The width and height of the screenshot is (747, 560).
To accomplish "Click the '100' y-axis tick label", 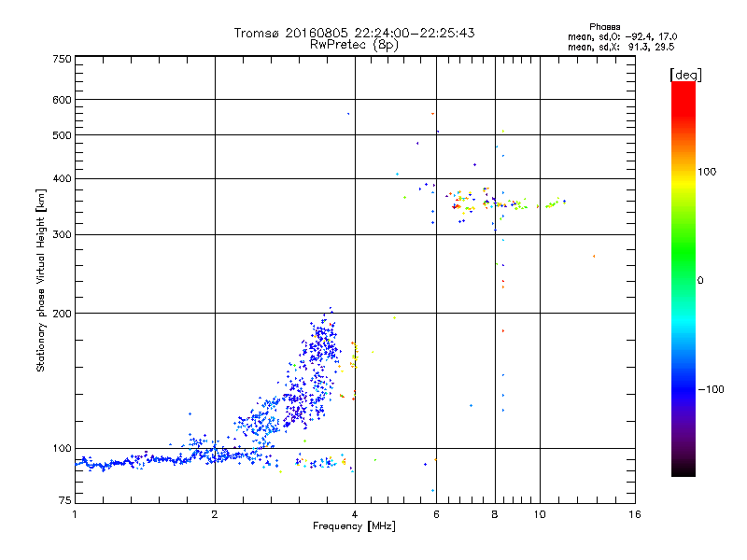I will click(62, 448).
